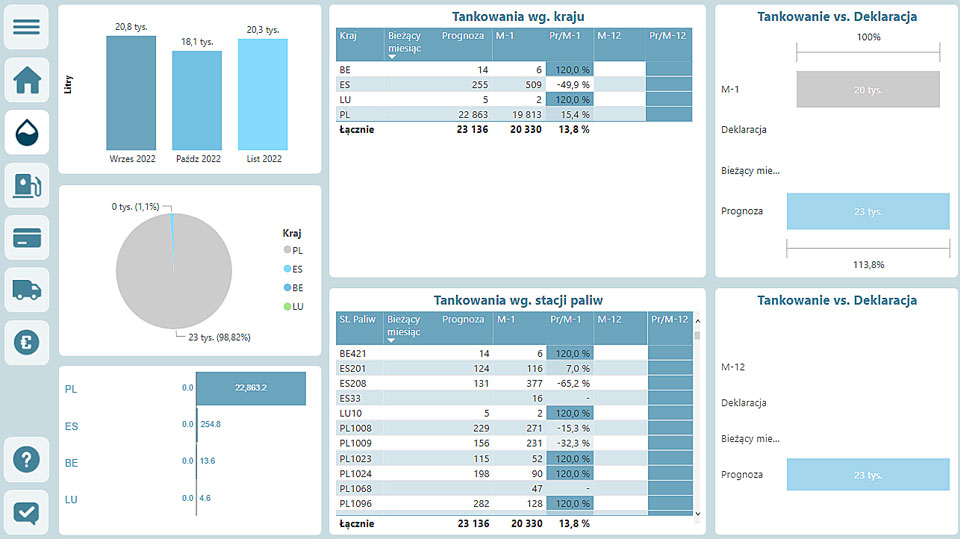Screen dimensions: 960x539
Task: Open the feedback chat icon
Action: [27, 512]
